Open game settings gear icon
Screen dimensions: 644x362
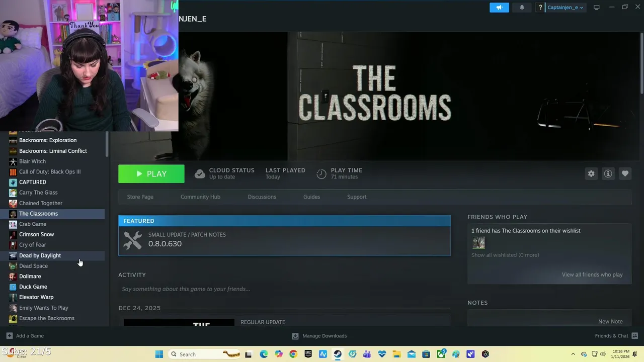591,173
